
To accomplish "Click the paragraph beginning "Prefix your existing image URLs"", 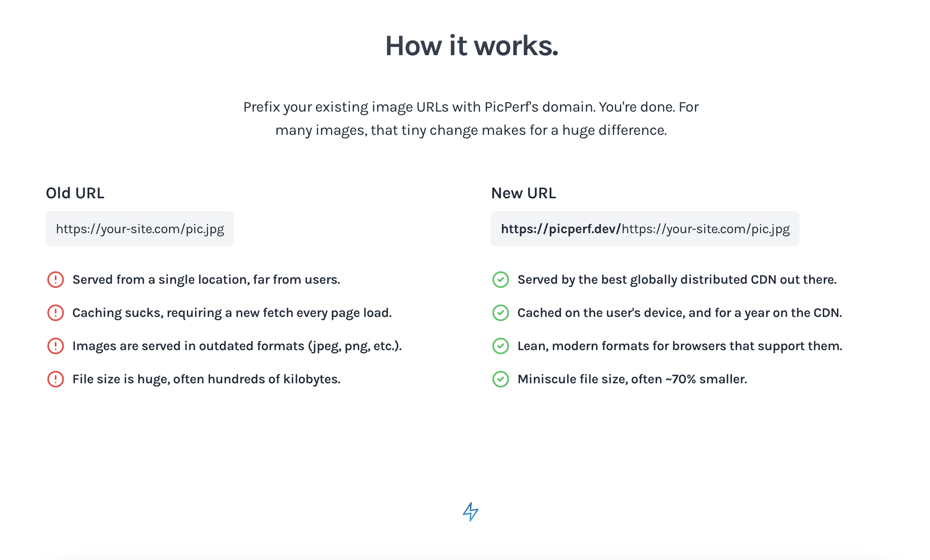I will pyautogui.click(x=471, y=119).
